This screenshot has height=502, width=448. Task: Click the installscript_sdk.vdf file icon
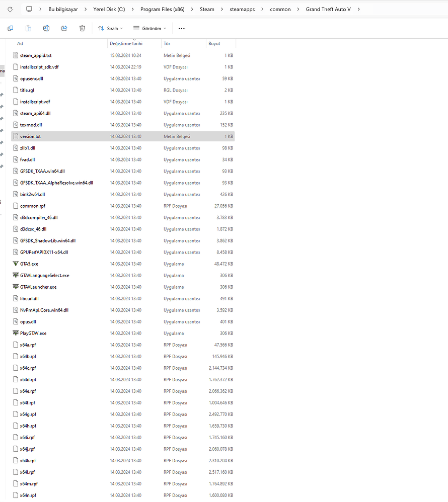pos(16,67)
